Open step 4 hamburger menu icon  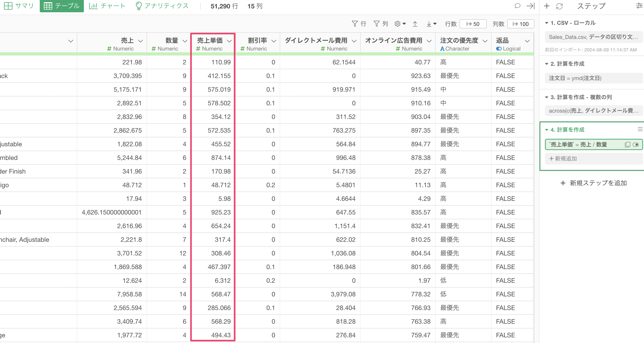(640, 129)
